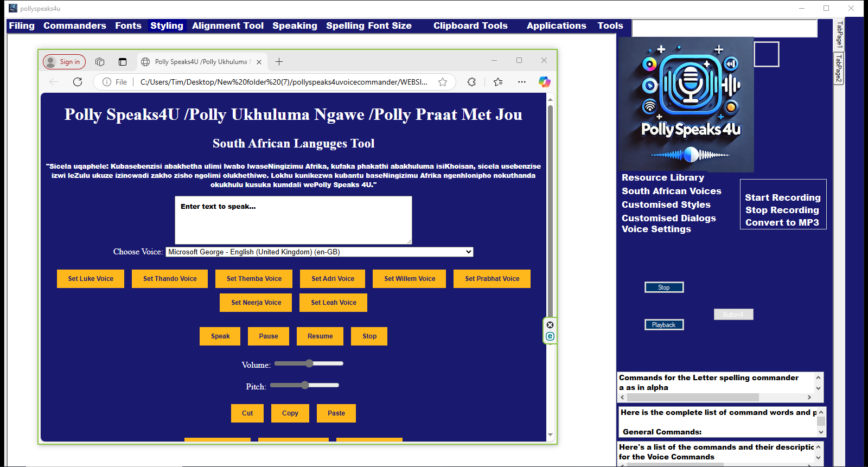Click the yellow Pause button
This screenshot has width=868, height=467.
[269, 336]
